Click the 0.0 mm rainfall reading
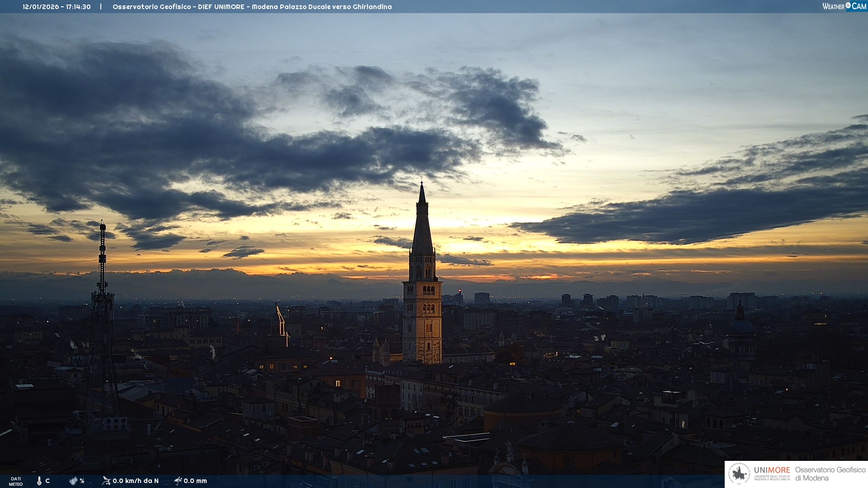The image size is (868, 488). pyautogui.click(x=195, y=481)
